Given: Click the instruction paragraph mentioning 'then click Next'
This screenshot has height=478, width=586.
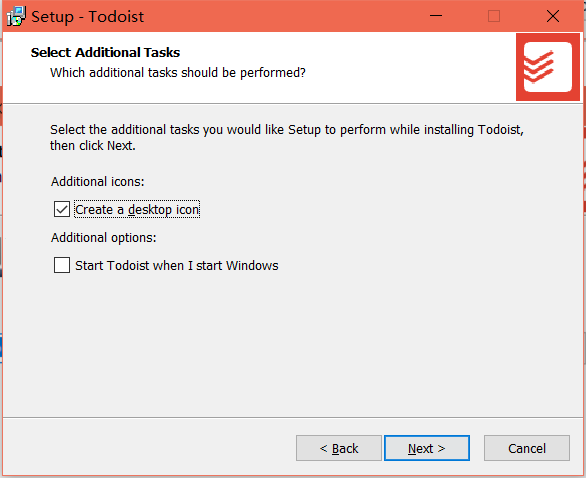Looking at the screenshot, I should coord(287,137).
